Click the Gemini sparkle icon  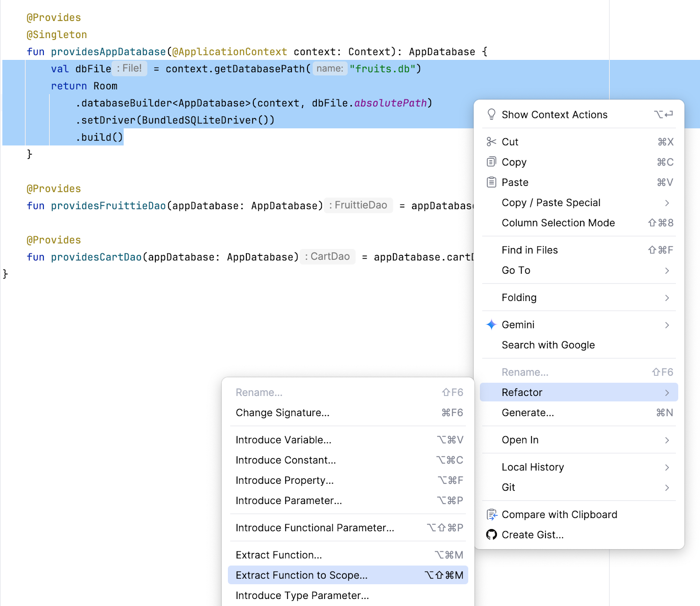[491, 325]
